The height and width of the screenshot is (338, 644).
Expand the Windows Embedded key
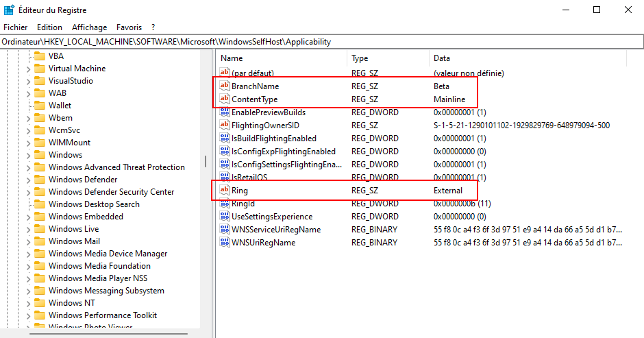(28, 217)
